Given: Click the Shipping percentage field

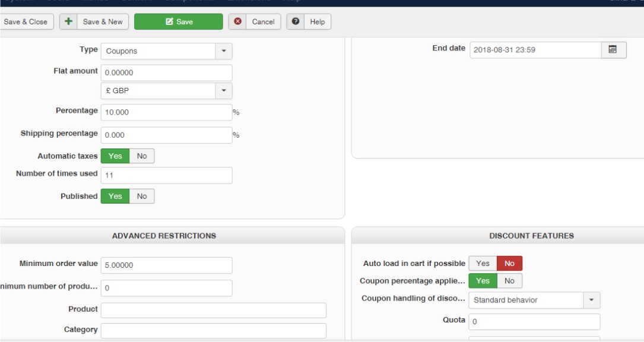Looking at the screenshot, I should point(166,135).
